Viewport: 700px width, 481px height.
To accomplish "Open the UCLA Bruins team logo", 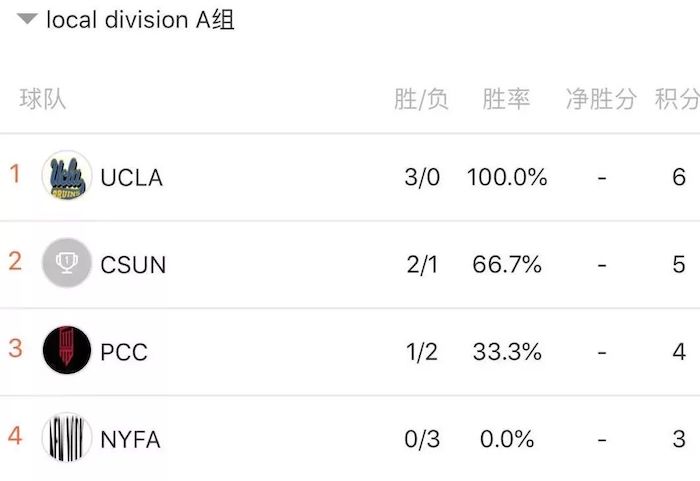I will tap(67, 175).
